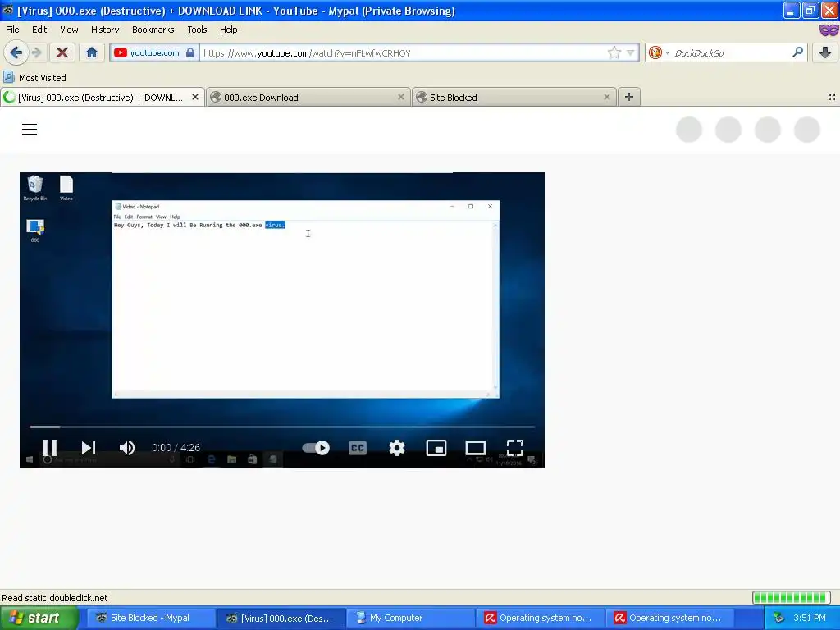Screen dimensions: 840x630
Task: Open the File menu
Action: click(x=12, y=30)
